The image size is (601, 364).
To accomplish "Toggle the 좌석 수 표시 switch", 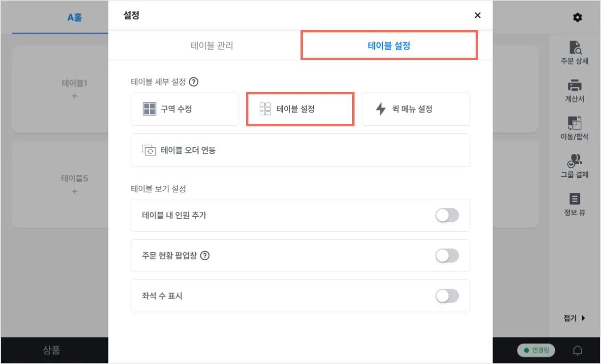I will click(447, 296).
